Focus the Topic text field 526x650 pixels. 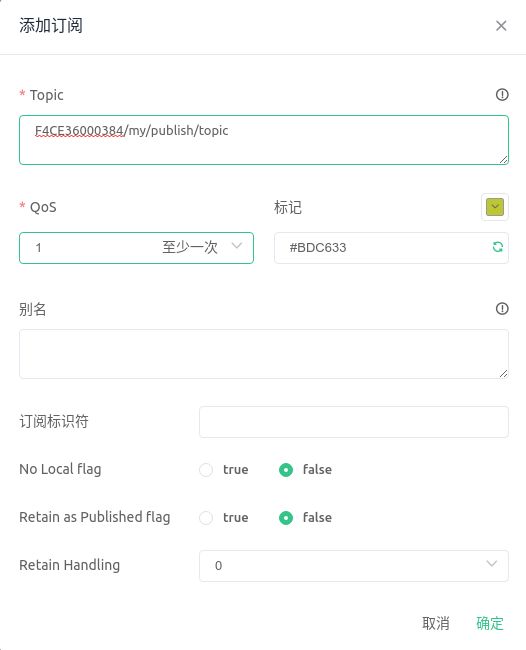264,140
